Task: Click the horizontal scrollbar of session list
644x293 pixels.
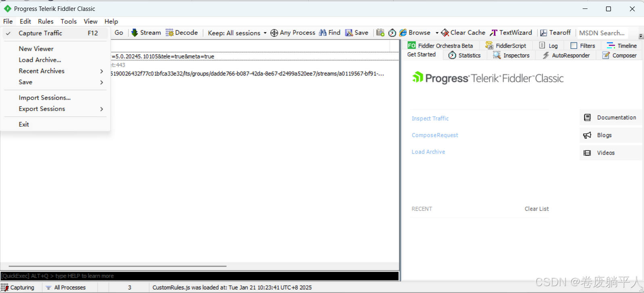Action: (x=117, y=266)
